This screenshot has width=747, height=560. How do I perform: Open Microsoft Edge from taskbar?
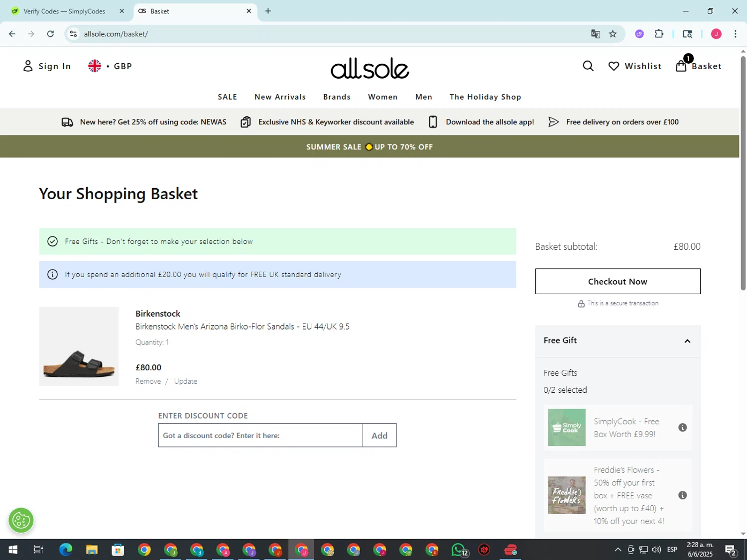point(66,550)
